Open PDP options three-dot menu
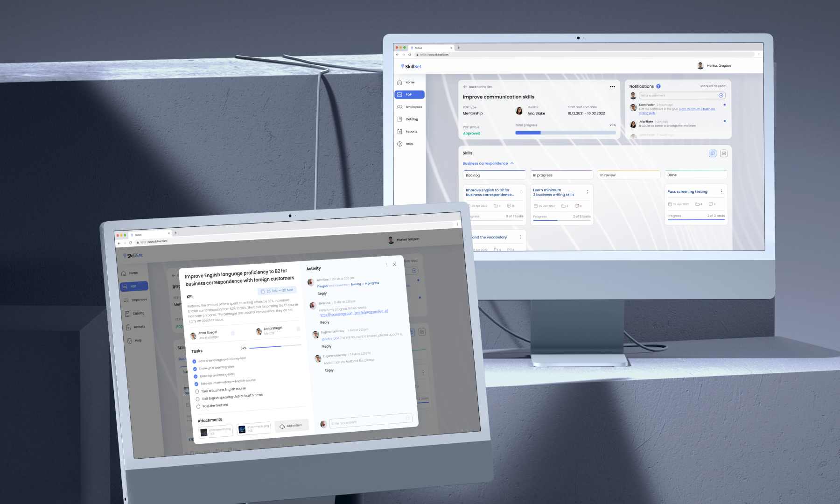840x504 pixels. [612, 87]
